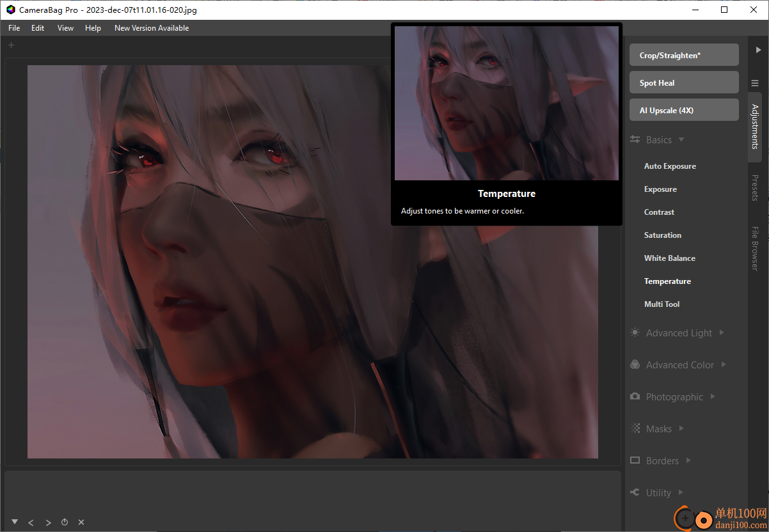Click the Advanced Color circles icon
Image resolution: width=769 pixels, height=532 pixels.
635,364
